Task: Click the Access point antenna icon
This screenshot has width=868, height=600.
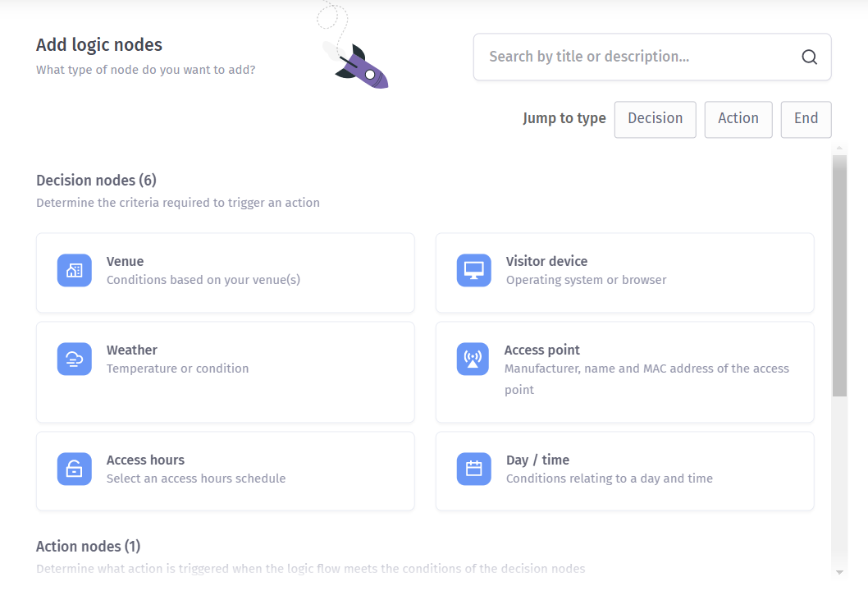Action: click(x=472, y=360)
